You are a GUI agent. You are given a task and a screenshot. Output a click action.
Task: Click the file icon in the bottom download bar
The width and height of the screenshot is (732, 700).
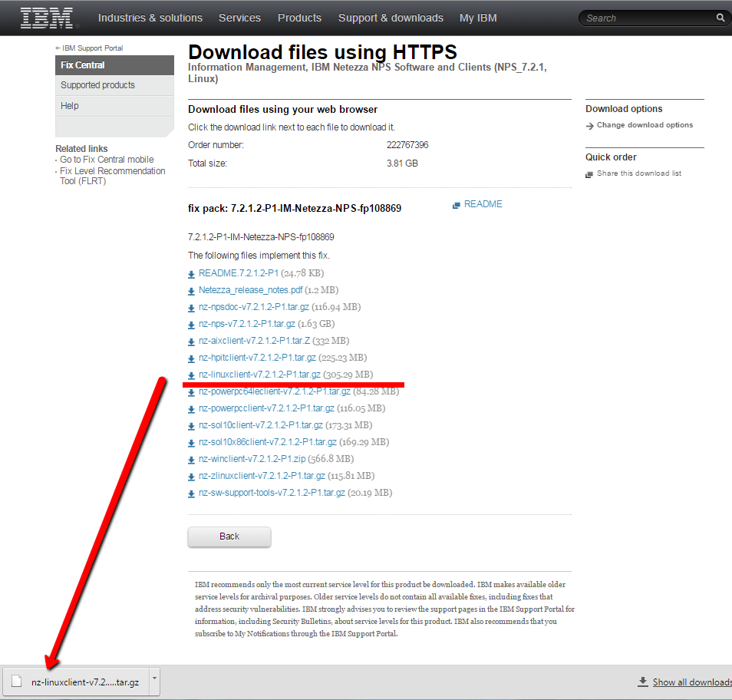coord(17,681)
